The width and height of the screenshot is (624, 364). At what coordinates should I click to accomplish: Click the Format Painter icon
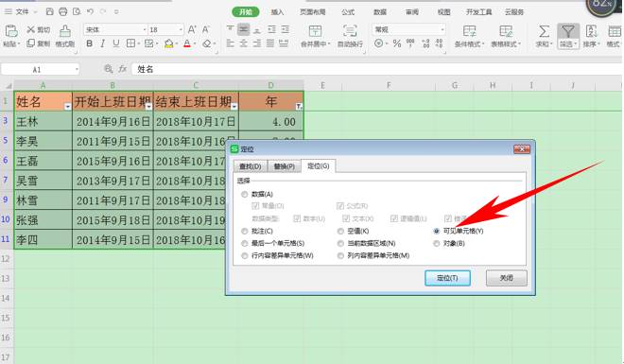[x=65, y=36]
